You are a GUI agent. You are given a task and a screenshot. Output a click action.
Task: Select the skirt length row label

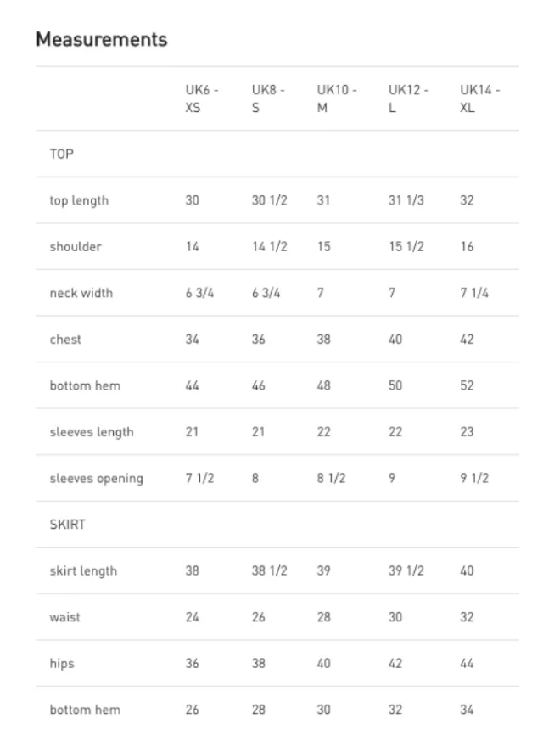pos(83,570)
